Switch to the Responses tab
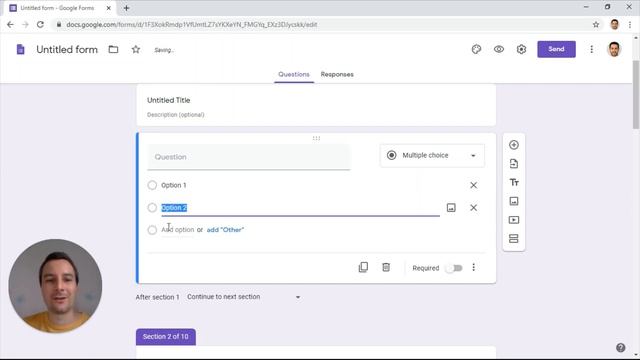This screenshot has width=640, height=360. pos(337,74)
